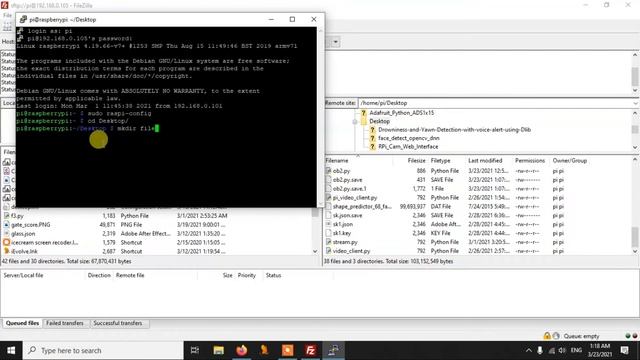The image size is (640, 360).
Task: Switch to the Successful transfers tab
Action: click(118, 323)
